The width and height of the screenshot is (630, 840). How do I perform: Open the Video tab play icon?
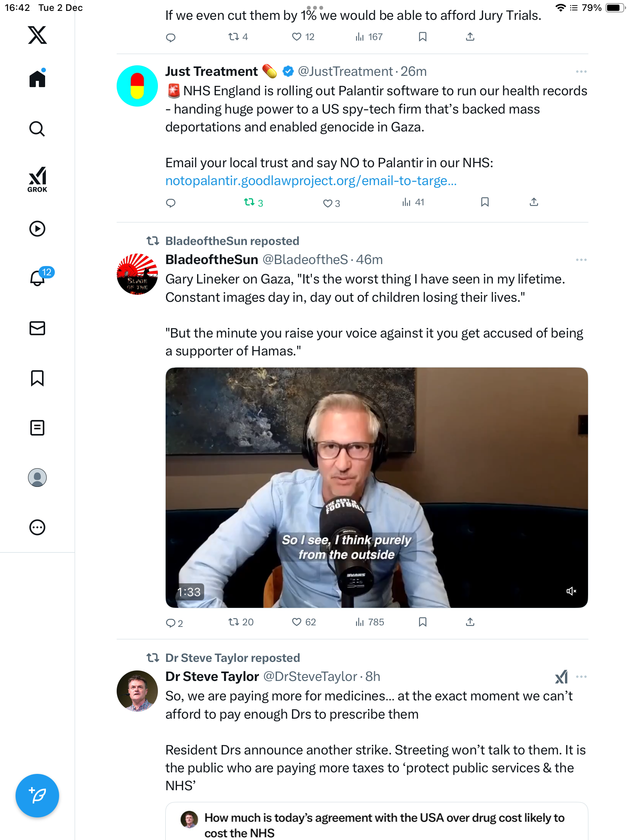pos(37,229)
